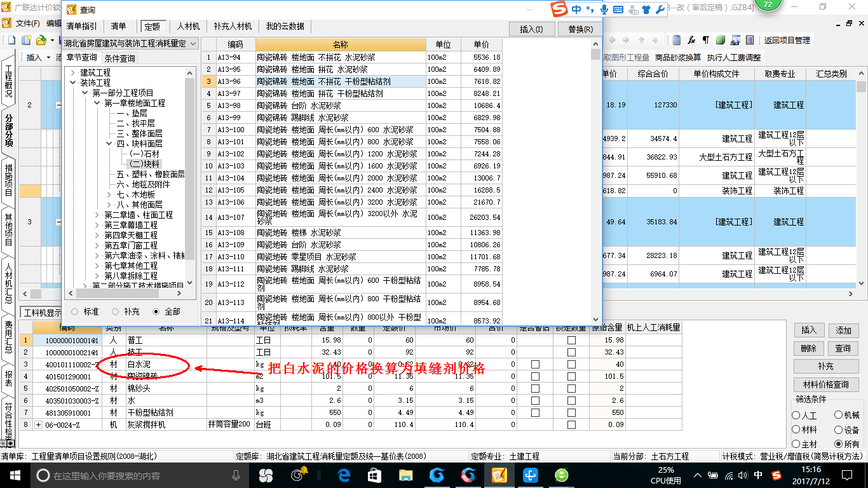Open the Sogou soft keyboard icon

click(618, 10)
